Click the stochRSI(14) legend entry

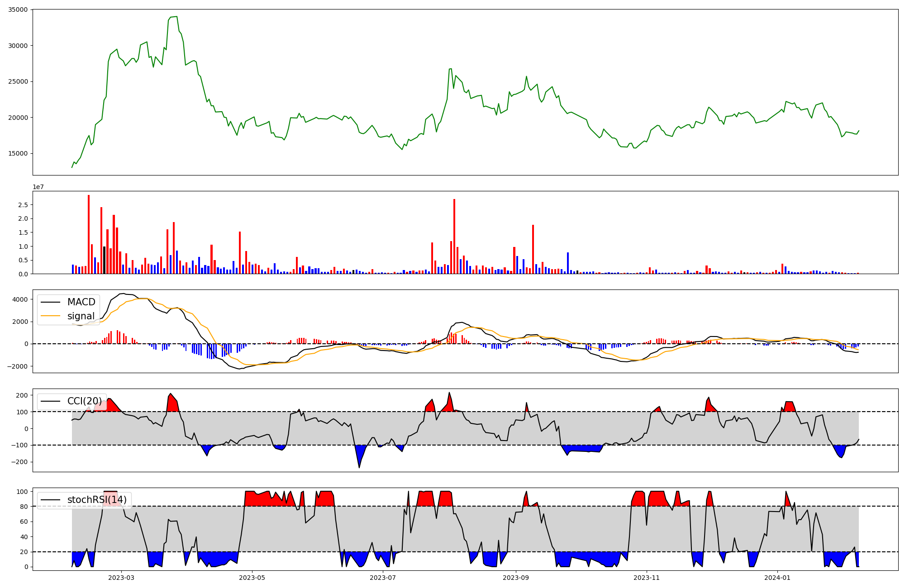(x=97, y=500)
